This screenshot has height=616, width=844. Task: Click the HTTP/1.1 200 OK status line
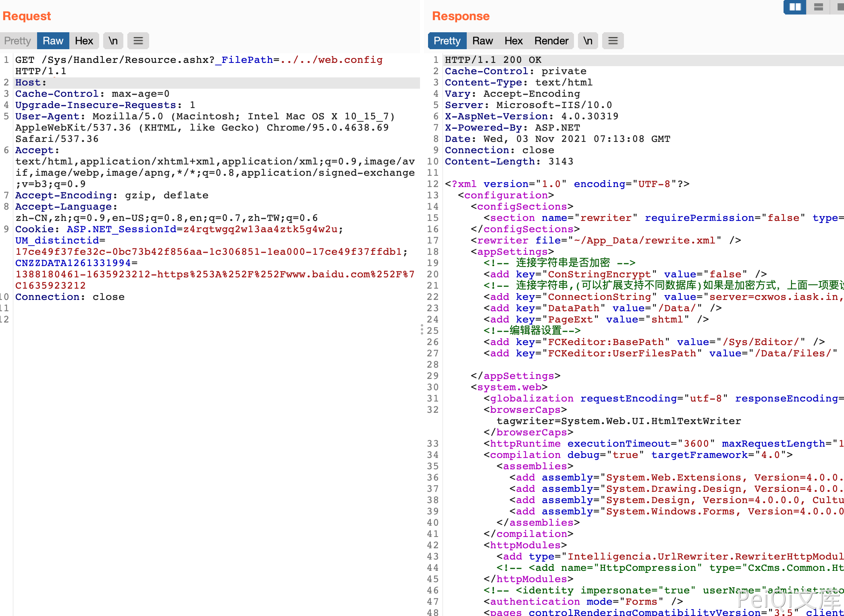coord(493,60)
